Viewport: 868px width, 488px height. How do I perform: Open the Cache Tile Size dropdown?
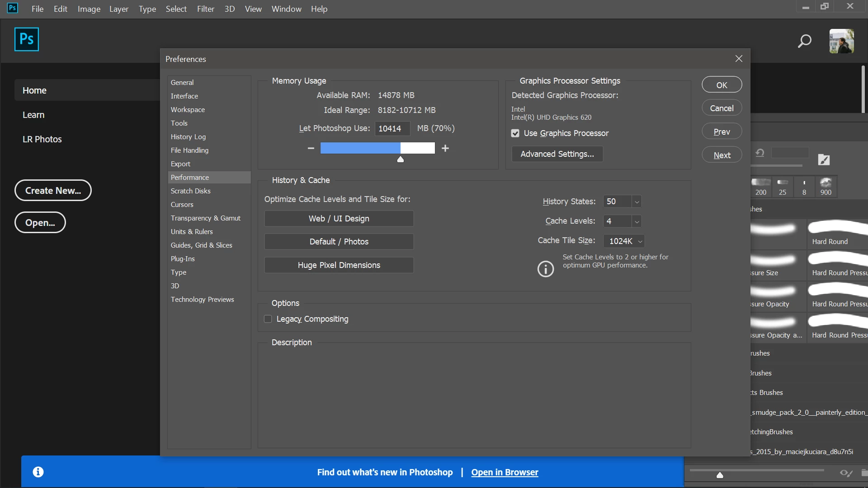640,241
